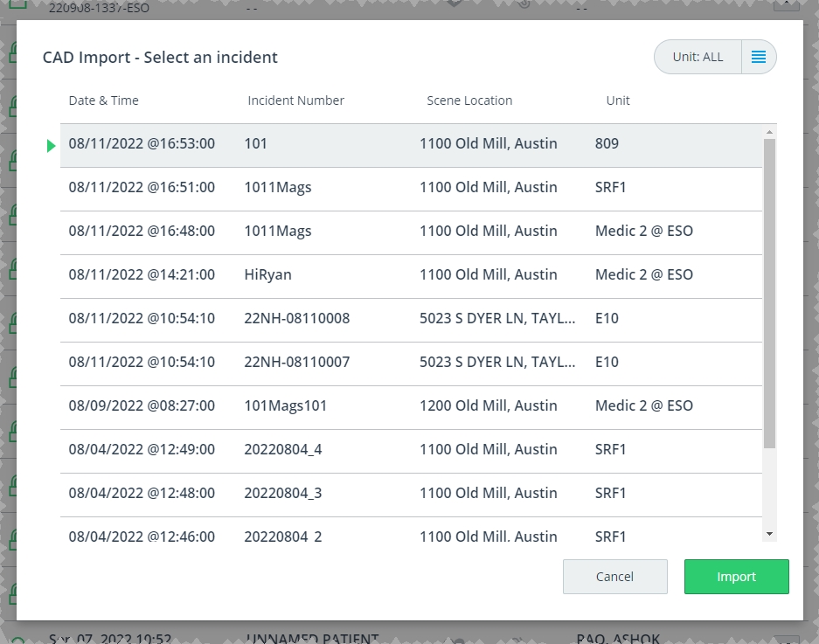Viewport: 819px width, 644px height.
Task: Pick incident 22NH-08110007
Action: [x=411, y=363]
